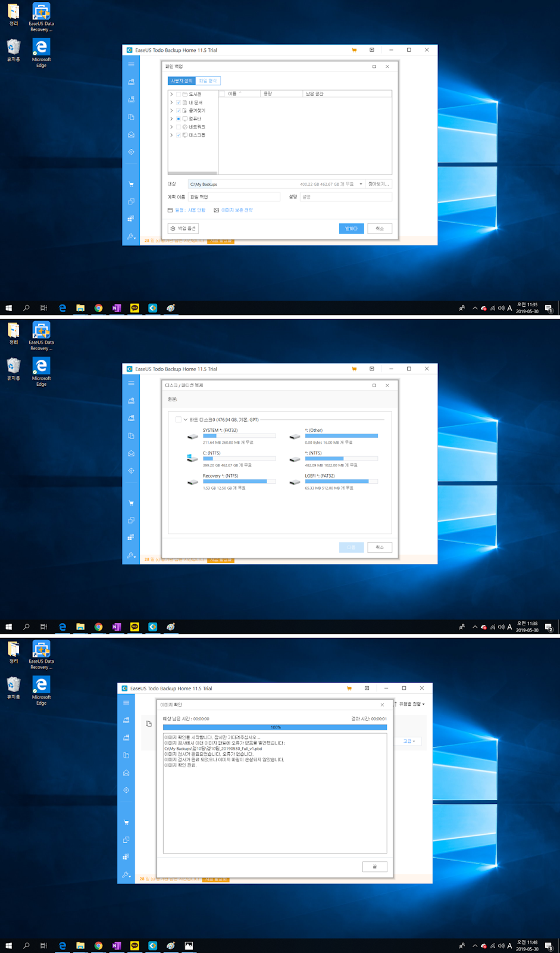The height and width of the screenshot is (953, 560).
Task: Maximize the 디스크/파티션 복제 dialog
Action: (374, 385)
